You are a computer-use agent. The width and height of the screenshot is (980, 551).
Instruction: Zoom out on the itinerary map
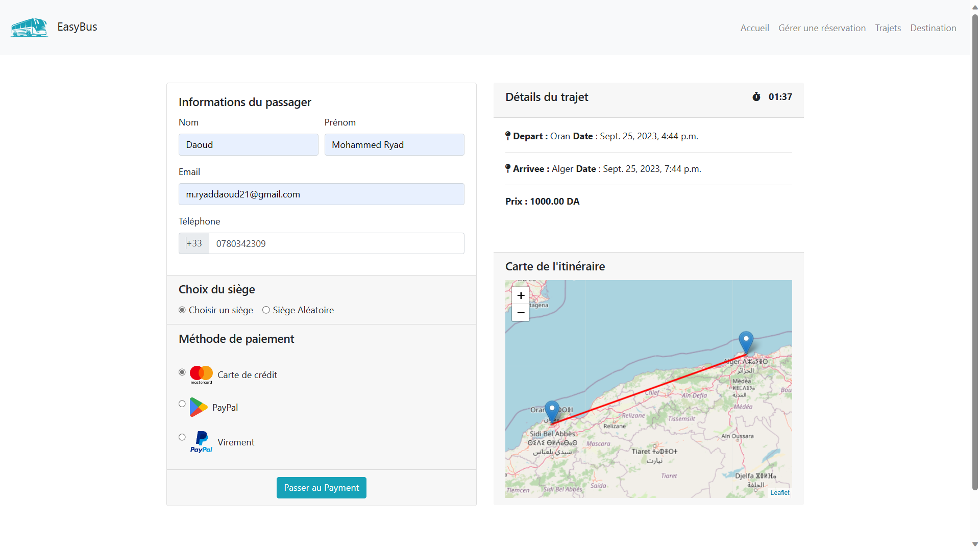[x=520, y=313]
